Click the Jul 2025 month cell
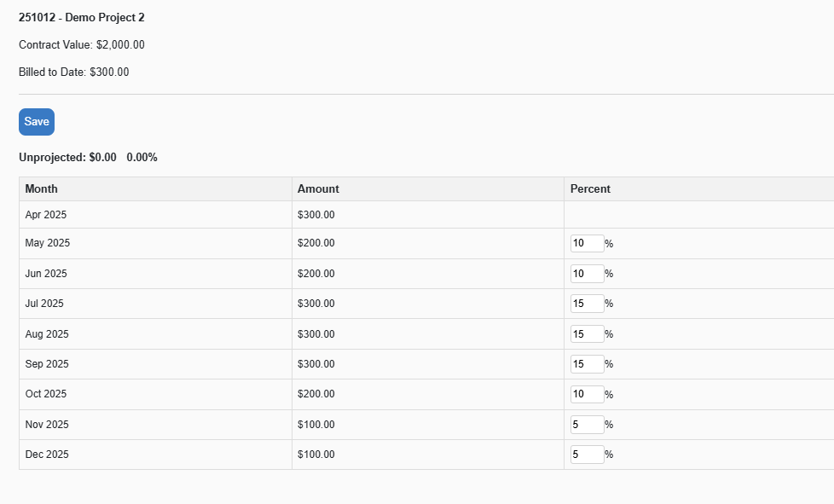834x504 pixels. coord(44,304)
